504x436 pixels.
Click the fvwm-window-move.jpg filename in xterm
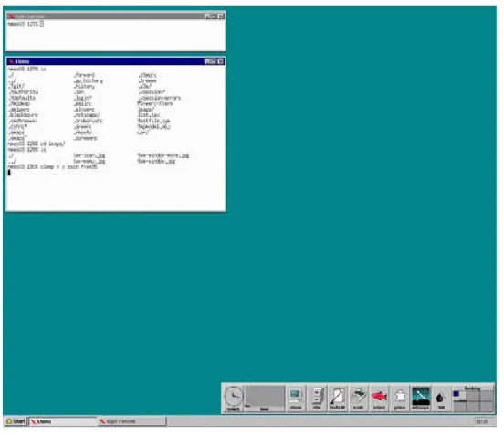163,155
